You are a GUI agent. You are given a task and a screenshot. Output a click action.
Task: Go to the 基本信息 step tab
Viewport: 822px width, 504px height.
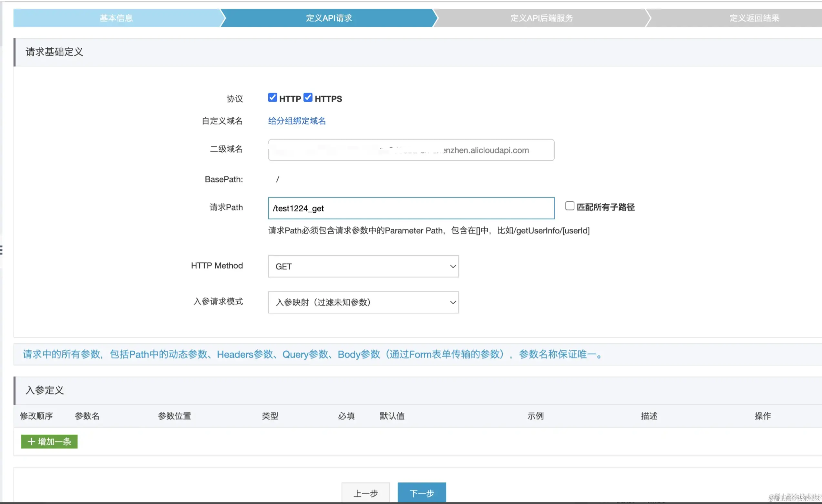(116, 18)
